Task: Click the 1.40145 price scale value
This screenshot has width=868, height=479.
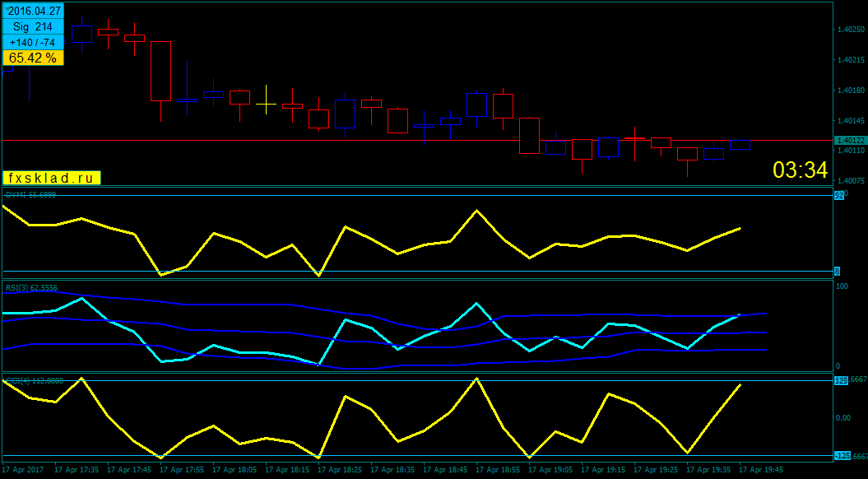Action: [x=850, y=120]
